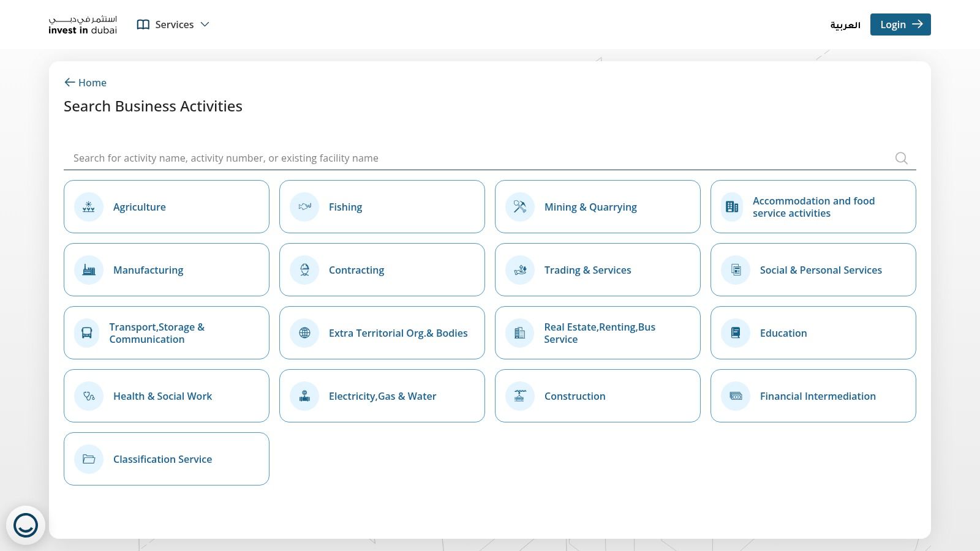Click the Fishing fish icon
The width and height of the screenshot is (980, 551).
tap(304, 207)
